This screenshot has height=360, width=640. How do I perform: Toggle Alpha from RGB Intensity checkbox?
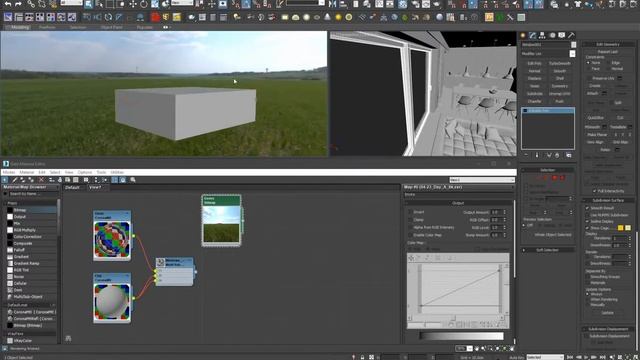click(x=410, y=227)
